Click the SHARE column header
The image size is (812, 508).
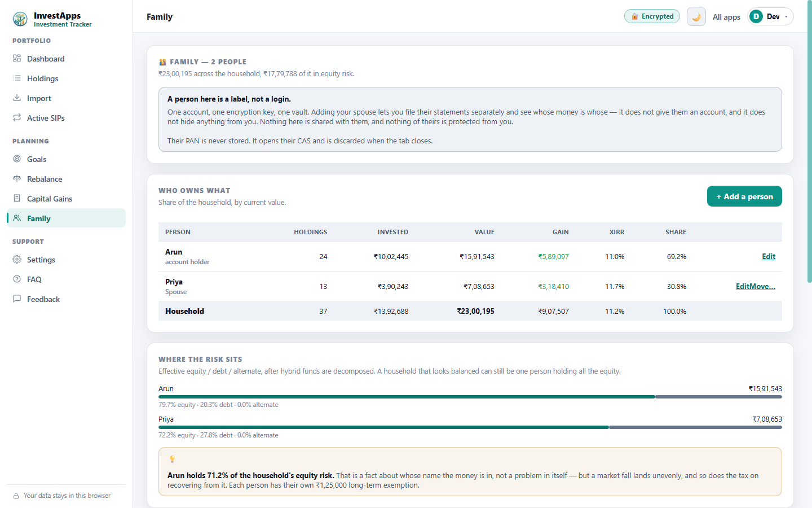tap(676, 232)
